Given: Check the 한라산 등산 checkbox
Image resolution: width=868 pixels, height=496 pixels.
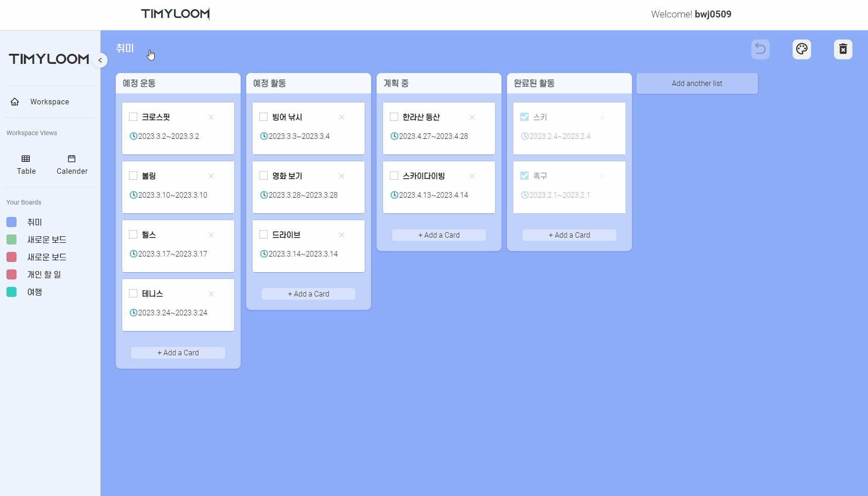Looking at the screenshot, I should pos(394,117).
